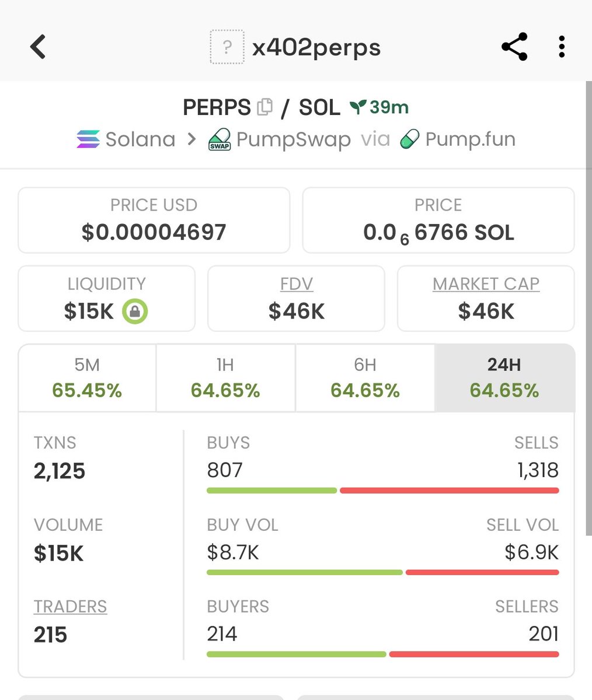Viewport: 592px width, 700px height.
Task: Tap the PRICE USD value box
Action: (x=154, y=220)
